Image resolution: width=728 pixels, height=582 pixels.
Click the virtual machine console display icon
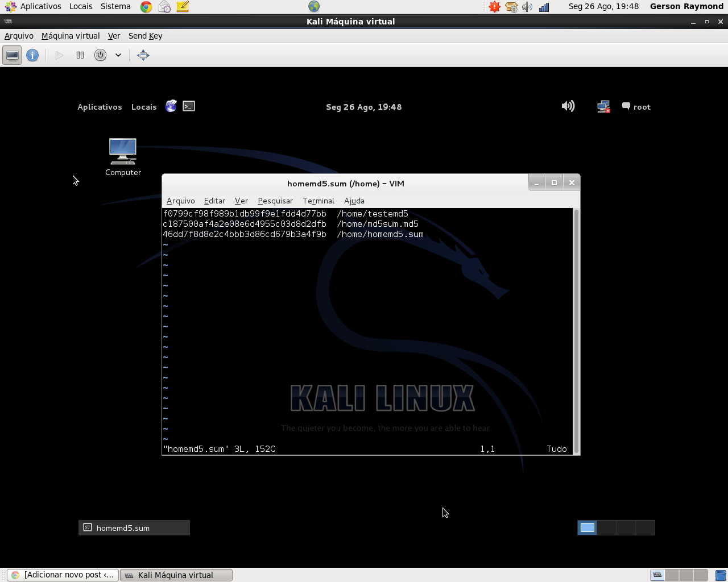pos(12,55)
